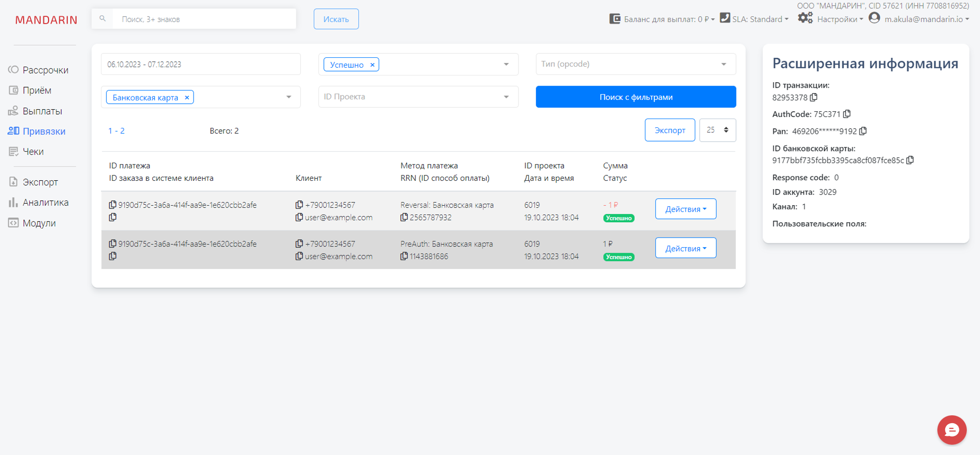Open the support chat bubble
Screen dimensions: 980x455
(x=952, y=430)
